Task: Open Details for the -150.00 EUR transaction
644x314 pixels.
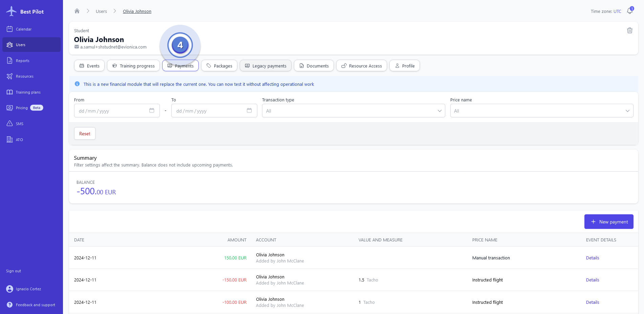Action: [x=593, y=280]
